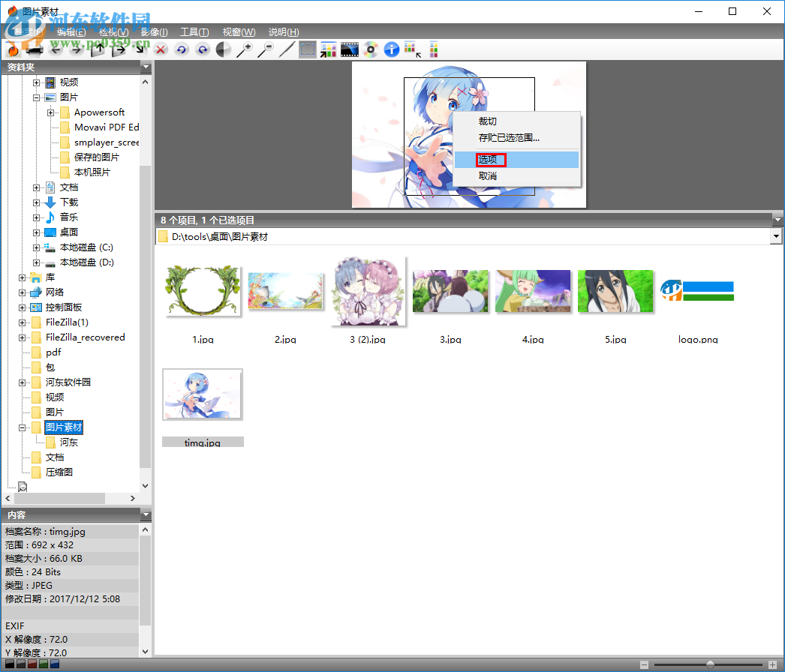Viewport: 785px width, 672px height.
Task: Open the 视窗(W) menu
Action: 239,32
